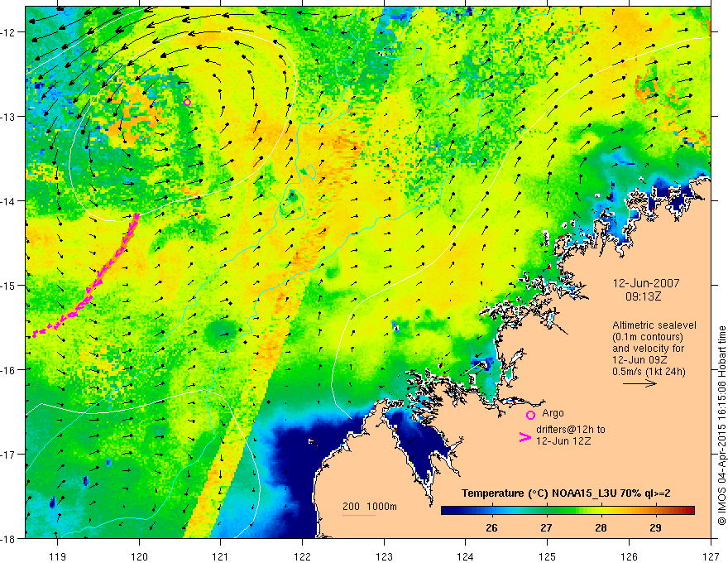Click the 127 longitude axis label

coord(711,556)
